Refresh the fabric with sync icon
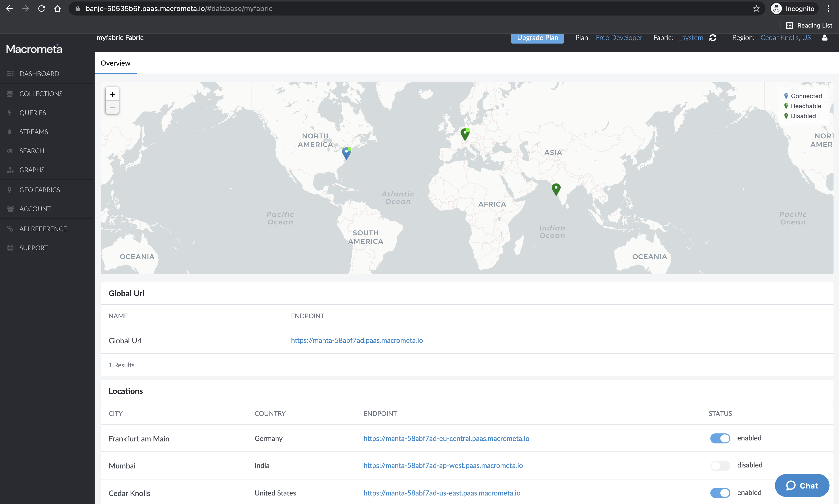 713,38
